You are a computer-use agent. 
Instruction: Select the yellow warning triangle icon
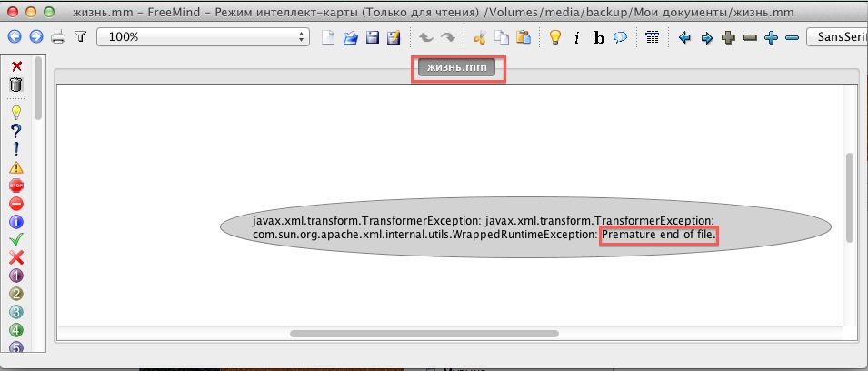[15, 167]
